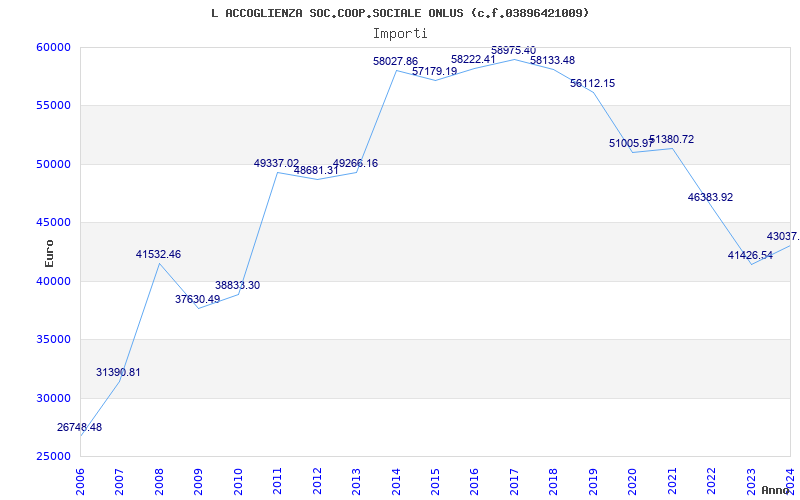Select data label 51380.72
The width and height of the screenshot is (800, 500).
671,139
